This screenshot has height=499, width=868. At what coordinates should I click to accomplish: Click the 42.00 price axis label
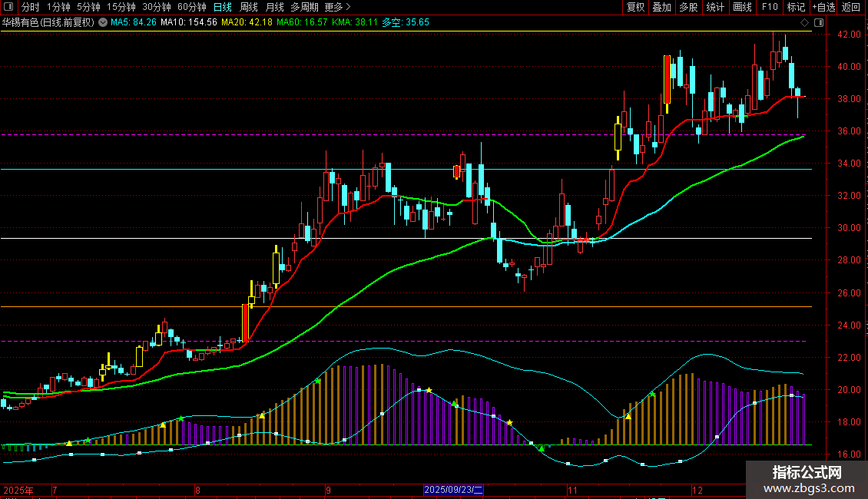point(849,35)
